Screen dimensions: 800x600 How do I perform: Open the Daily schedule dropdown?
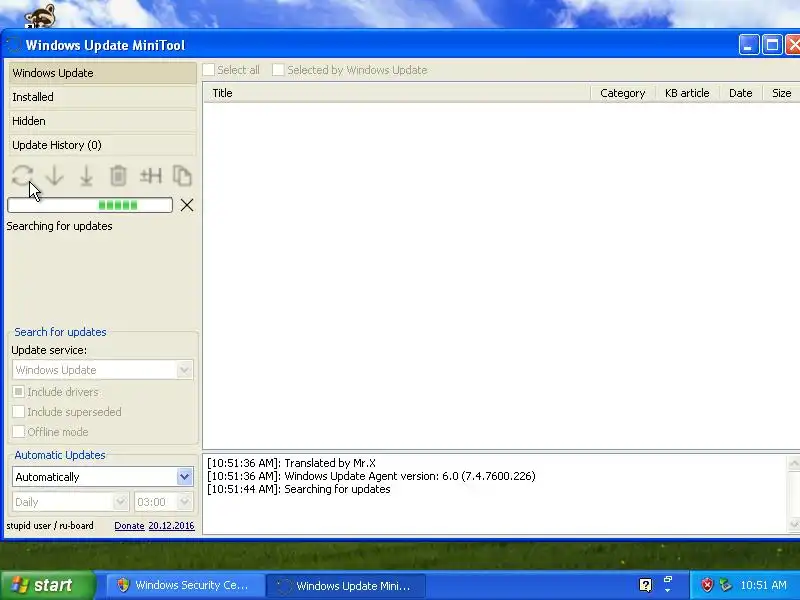pyautogui.click(x=70, y=502)
